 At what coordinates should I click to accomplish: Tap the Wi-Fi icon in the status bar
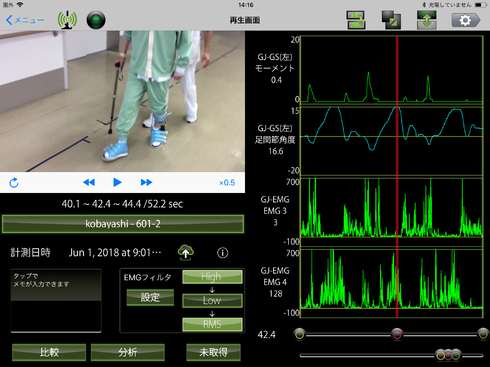(x=20, y=5)
